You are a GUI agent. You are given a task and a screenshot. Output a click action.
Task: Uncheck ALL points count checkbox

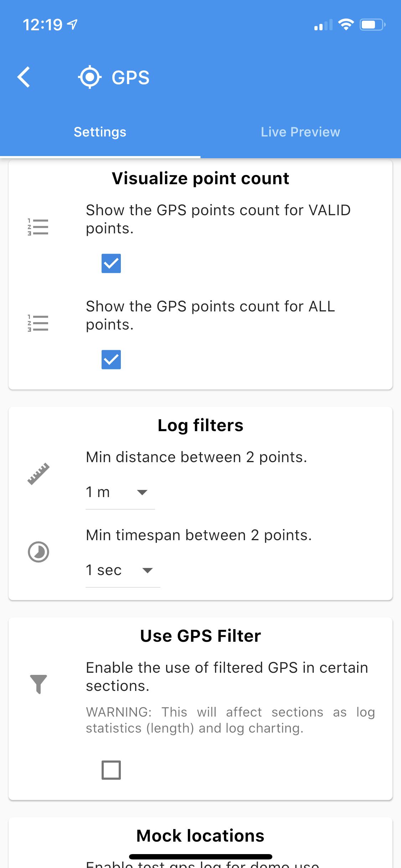pyautogui.click(x=111, y=360)
